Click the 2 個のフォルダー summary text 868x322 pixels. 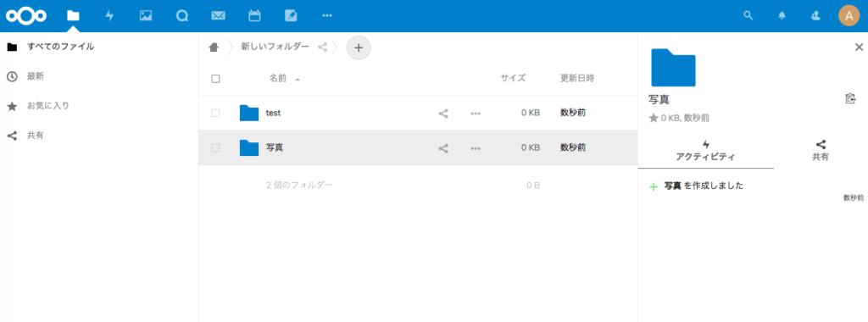[299, 185]
